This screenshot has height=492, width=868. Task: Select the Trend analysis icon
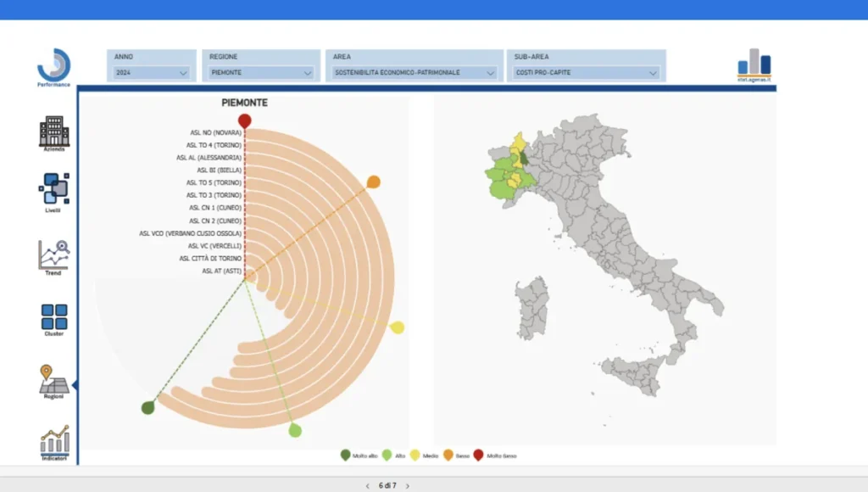coord(53,250)
